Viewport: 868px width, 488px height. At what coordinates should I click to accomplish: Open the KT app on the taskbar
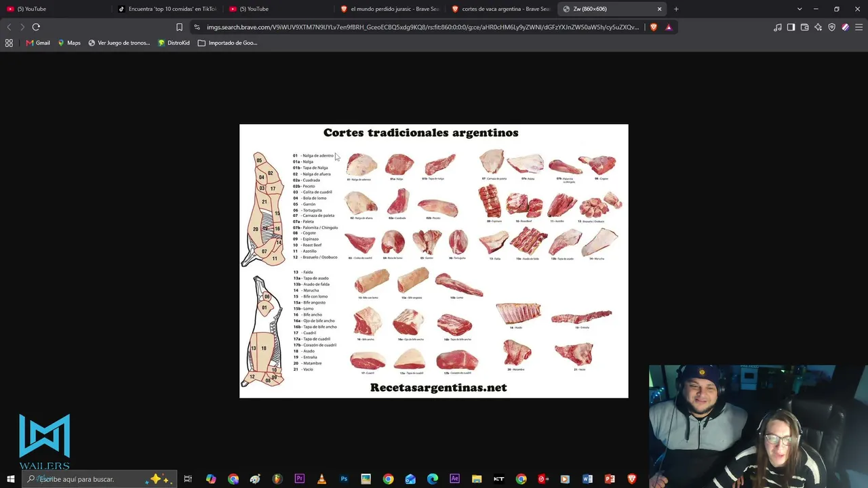point(499,479)
